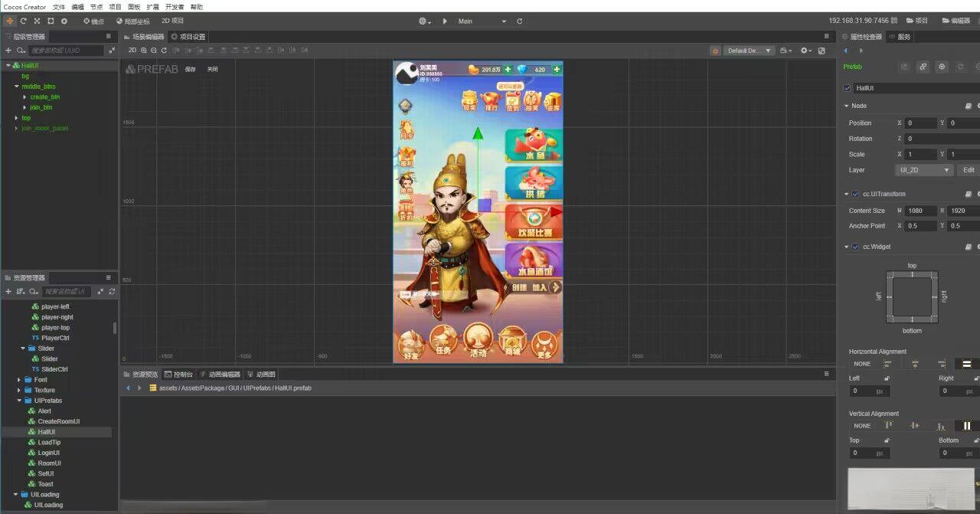Click the plus icon in Hierarchy panel
Screen dimensions: 980x514
pyautogui.click(x=8, y=51)
